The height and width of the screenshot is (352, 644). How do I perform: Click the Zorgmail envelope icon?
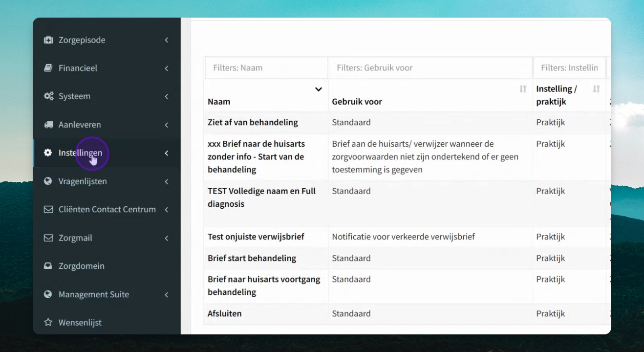tap(48, 238)
